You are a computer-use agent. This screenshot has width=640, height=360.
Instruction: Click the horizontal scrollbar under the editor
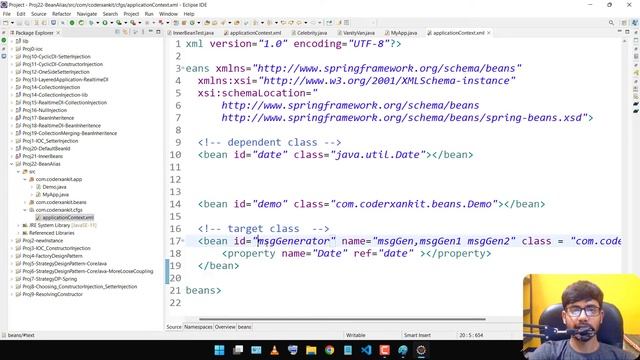tap(342, 319)
